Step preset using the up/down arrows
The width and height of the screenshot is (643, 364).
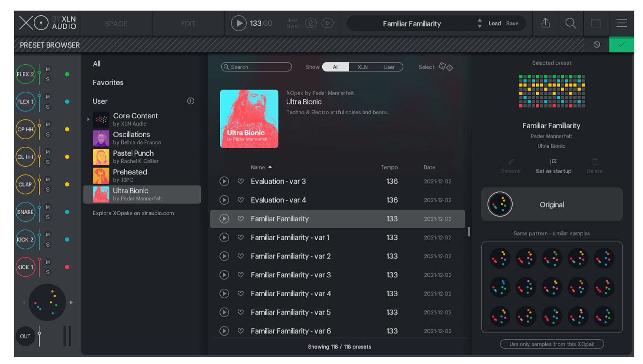point(479,23)
